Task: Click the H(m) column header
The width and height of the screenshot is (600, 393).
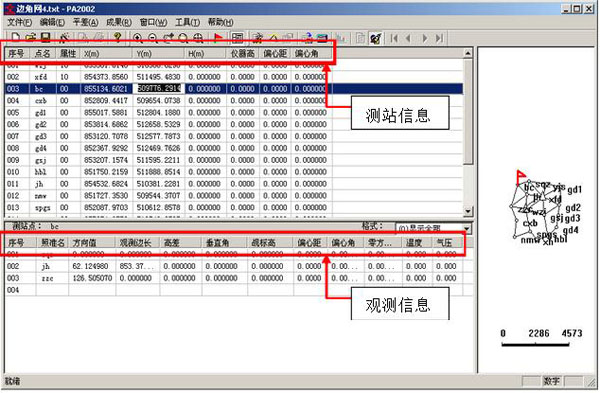Action: click(x=205, y=54)
